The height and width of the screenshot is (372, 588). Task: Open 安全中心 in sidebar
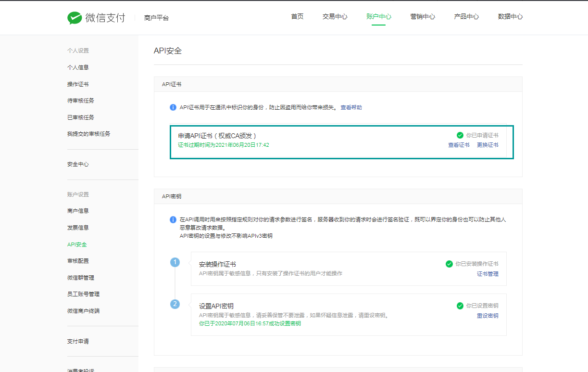(78, 164)
